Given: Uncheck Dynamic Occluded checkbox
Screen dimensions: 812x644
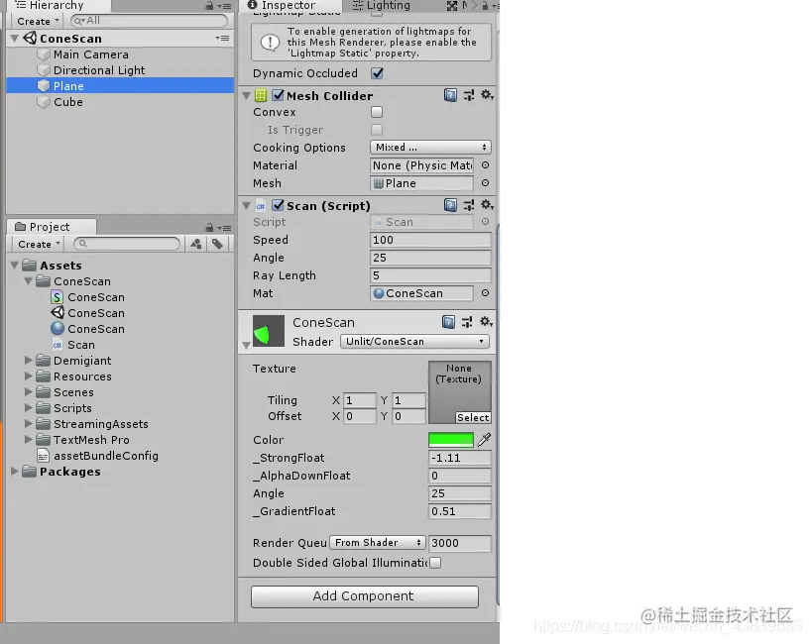Looking at the screenshot, I should [x=378, y=73].
